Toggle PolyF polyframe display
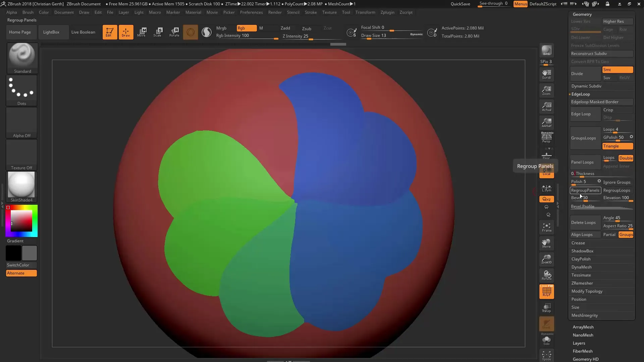 pyautogui.click(x=546, y=291)
